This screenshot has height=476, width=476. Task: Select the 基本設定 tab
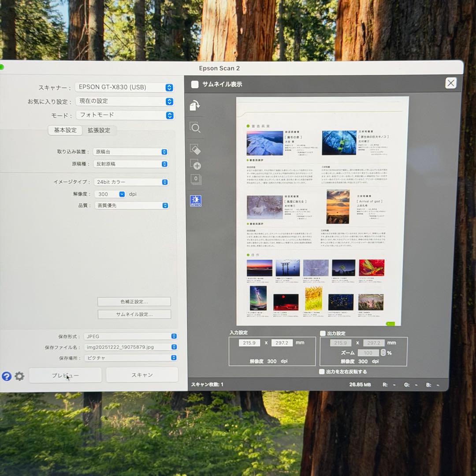coord(65,130)
